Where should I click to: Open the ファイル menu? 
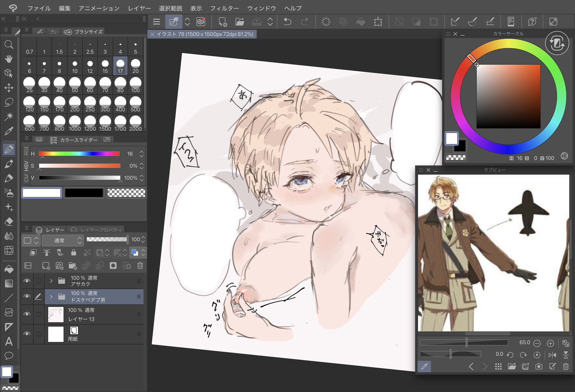point(39,8)
